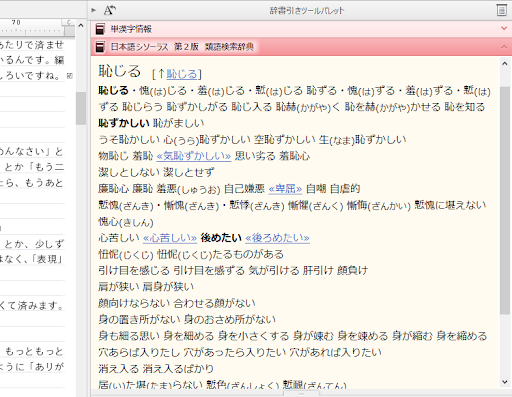
Task: Click the dictionary pane scroll up arrow
Action: [x=505, y=63]
